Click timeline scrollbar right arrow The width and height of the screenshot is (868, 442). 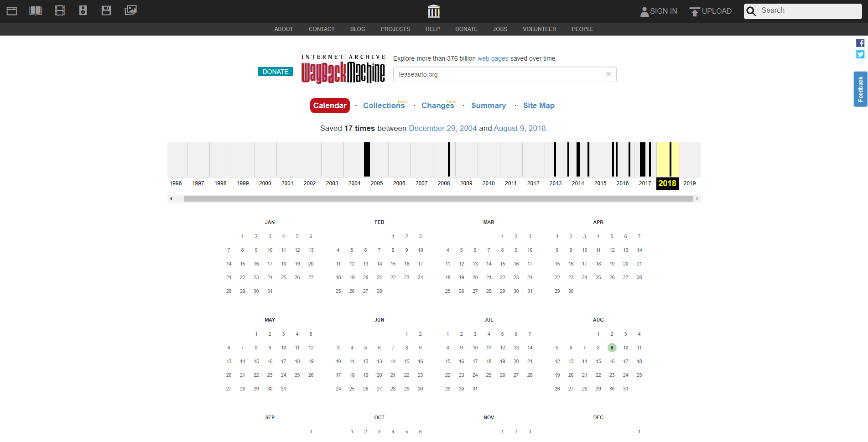pyautogui.click(x=697, y=198)
